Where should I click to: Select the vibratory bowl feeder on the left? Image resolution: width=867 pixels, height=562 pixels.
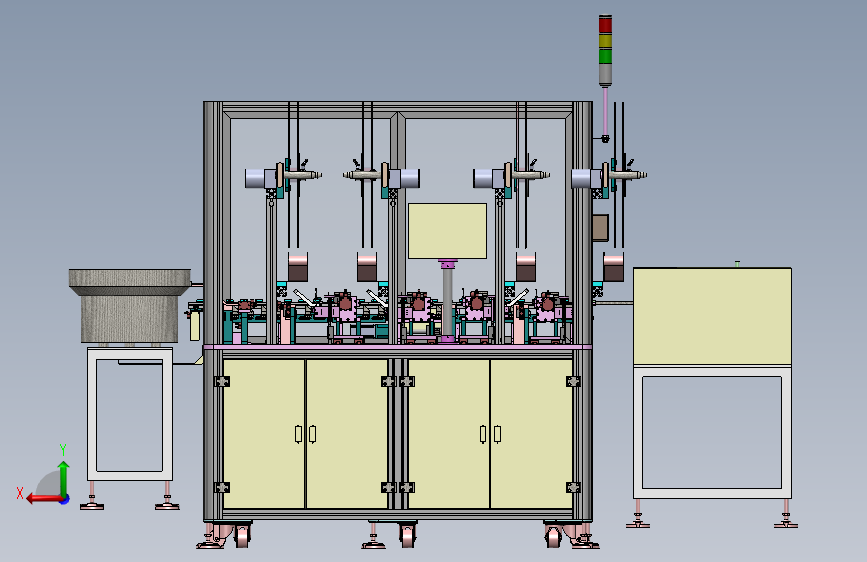[x=130, y=305]
